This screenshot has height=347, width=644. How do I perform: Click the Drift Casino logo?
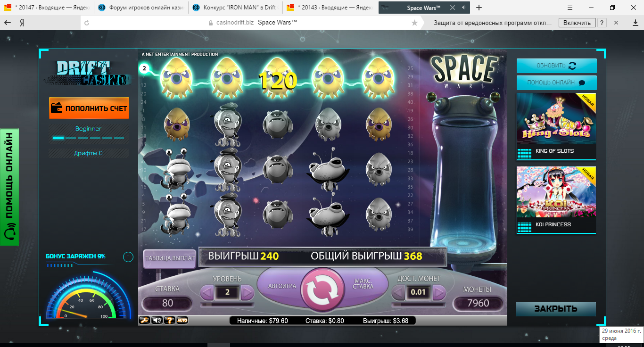pyautogui.click(x=88, y=73)
